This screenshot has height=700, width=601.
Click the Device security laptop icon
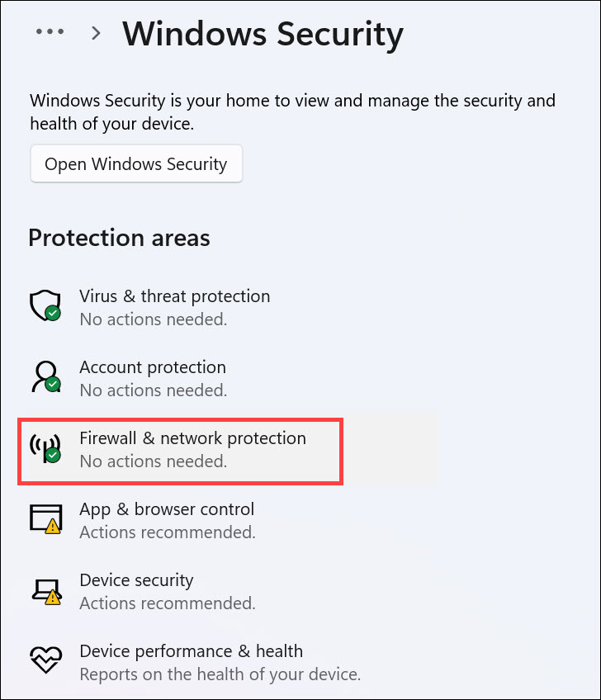coord(44,589)
